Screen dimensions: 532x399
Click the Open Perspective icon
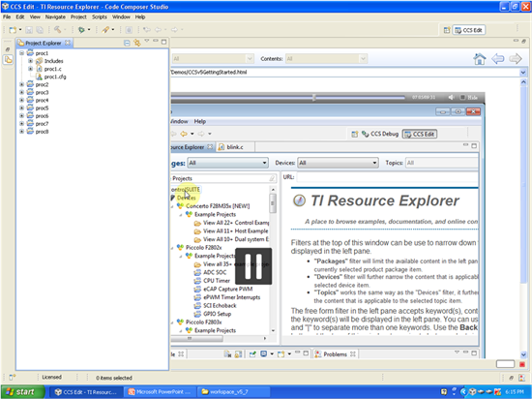point(447,30)
